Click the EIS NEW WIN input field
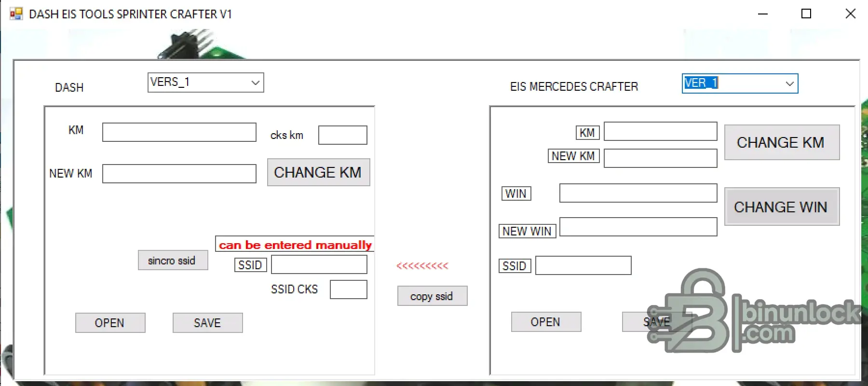Viewport: 868px width, 386px height. (638, 227)
